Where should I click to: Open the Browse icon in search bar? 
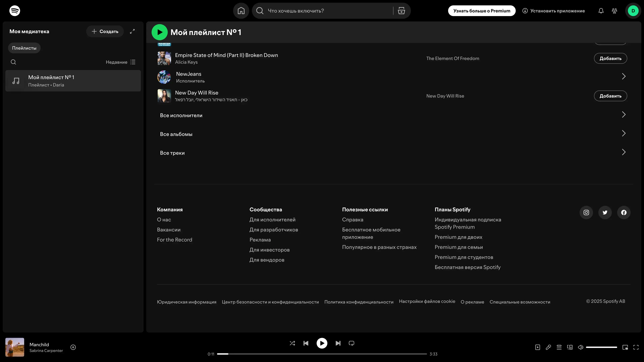click(x=401, y=11)
